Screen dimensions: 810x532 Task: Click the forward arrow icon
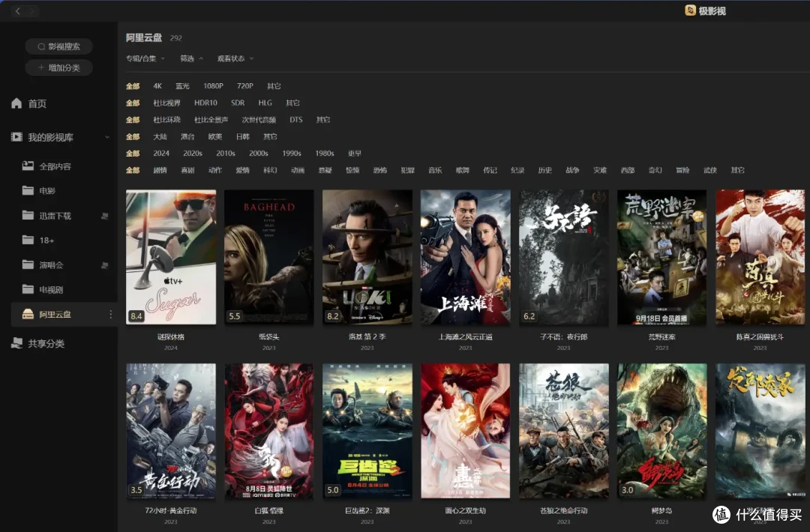coord(32,10)
